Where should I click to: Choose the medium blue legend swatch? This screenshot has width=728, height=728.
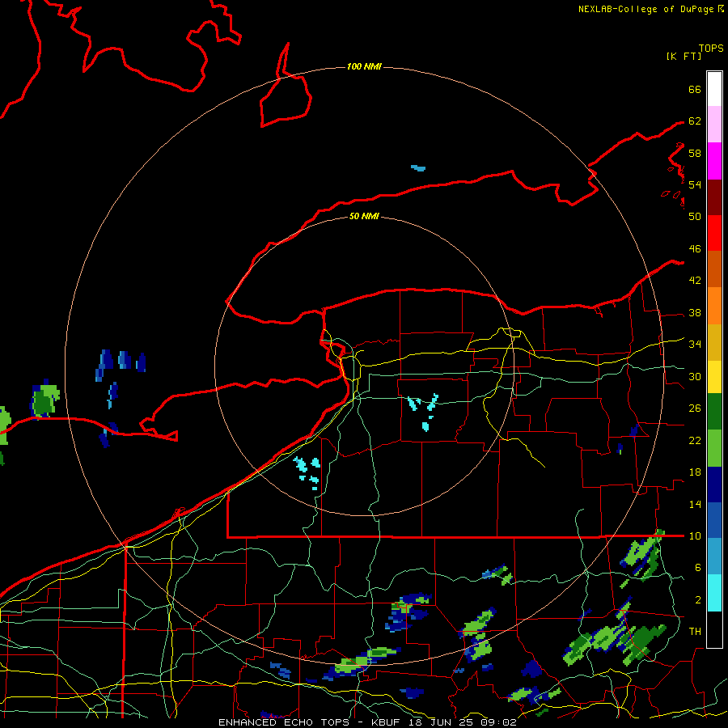[714, 519]
